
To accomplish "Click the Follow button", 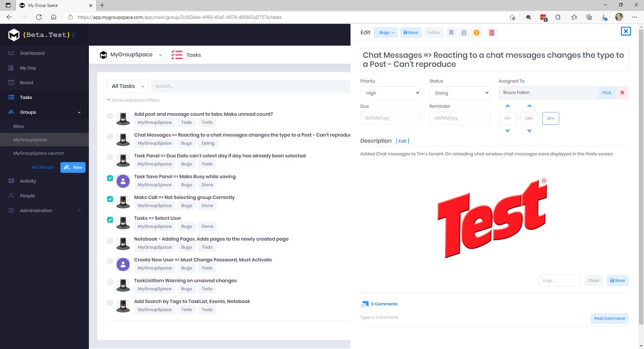I will 434,33.
